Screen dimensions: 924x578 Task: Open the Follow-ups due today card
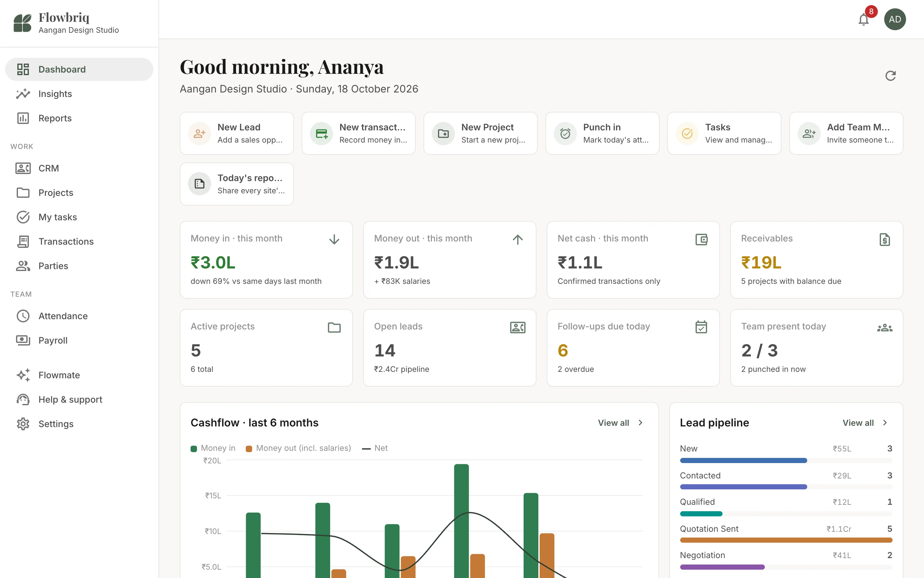click(633, 348)
